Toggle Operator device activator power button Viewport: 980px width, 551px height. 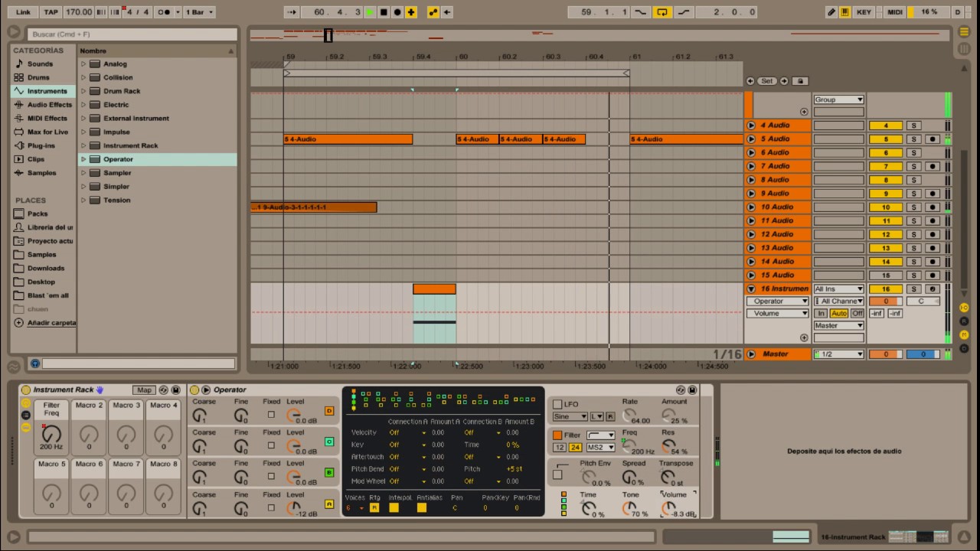194,390
